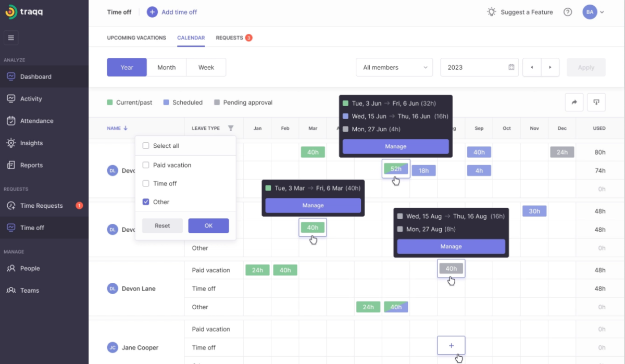625x364 pixels.
Task: Open the 2023 year picker field
Action: [479, 68]
